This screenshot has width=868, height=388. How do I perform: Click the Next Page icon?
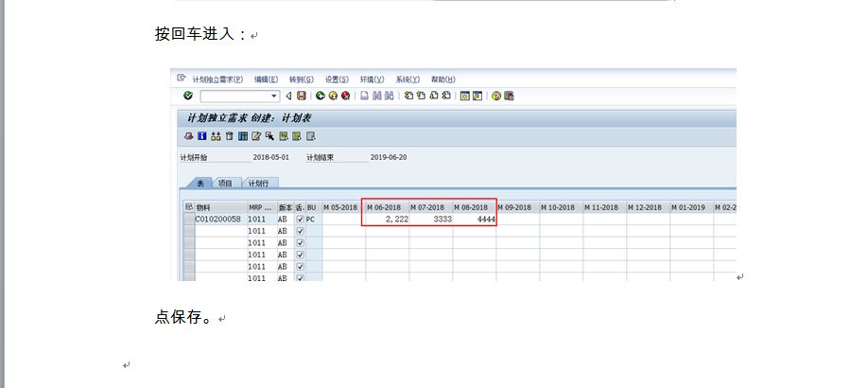click(433, 96)
